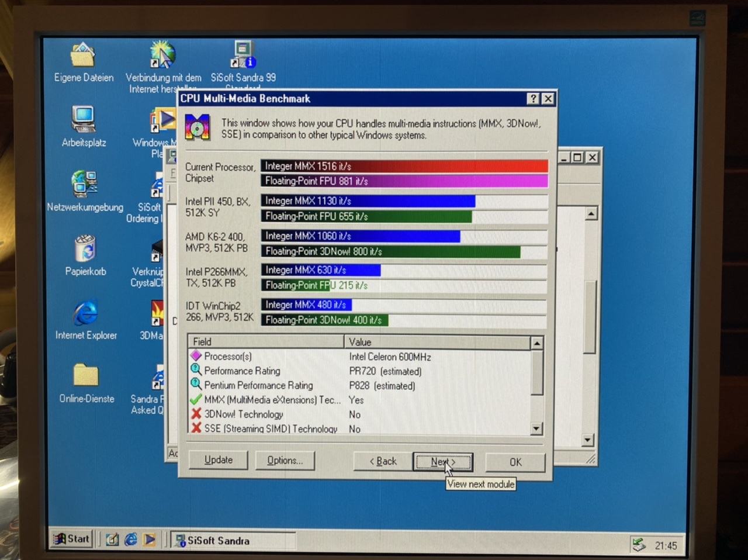
Task: Click the red Integer MMX 1516 it/s bar
Action: click(404, 166)
